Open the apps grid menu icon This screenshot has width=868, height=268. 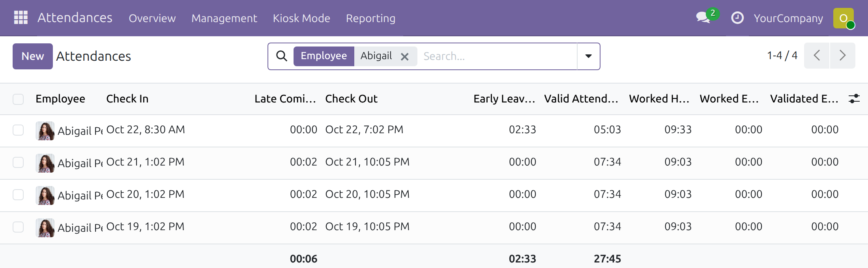[x=21, y=18]
